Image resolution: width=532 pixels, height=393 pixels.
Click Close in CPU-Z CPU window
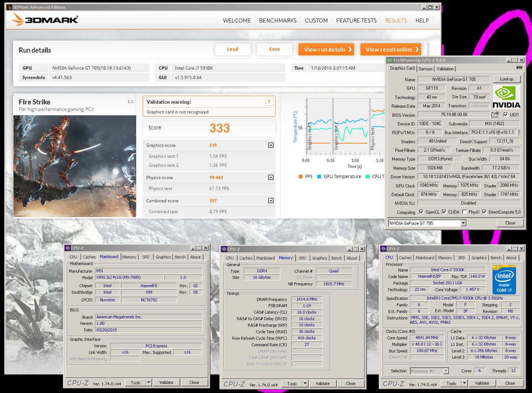[510, 383]
